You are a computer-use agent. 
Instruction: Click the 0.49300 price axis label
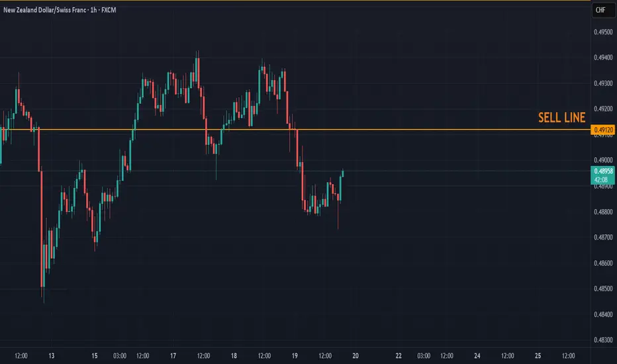point(603,83)
